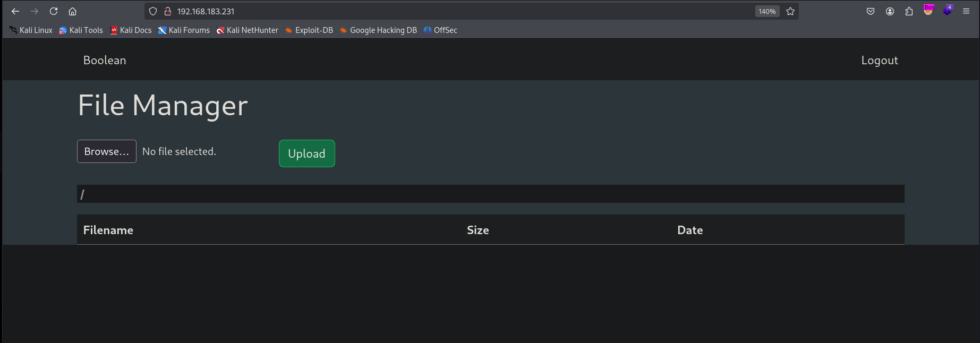Click the 140% zoom level indicator

(x=767, y=11)
